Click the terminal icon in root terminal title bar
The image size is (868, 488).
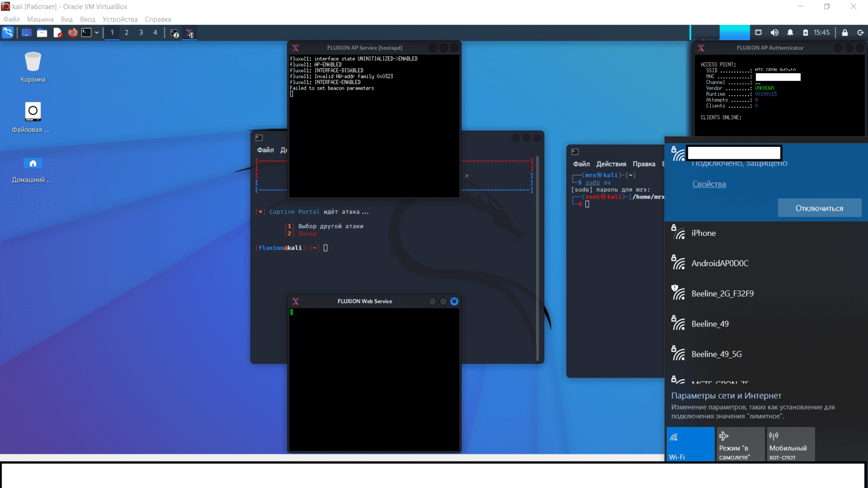point(575,152)
